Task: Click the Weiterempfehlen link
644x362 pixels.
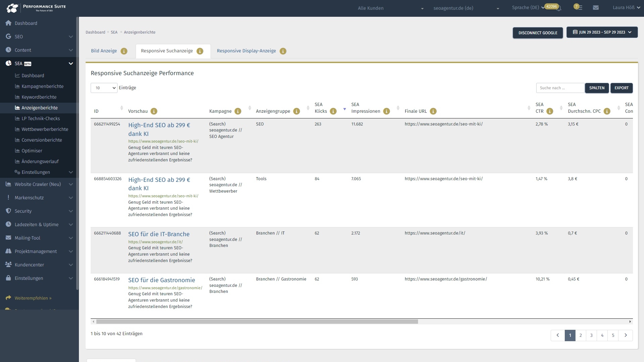Action: pos(33,298)
